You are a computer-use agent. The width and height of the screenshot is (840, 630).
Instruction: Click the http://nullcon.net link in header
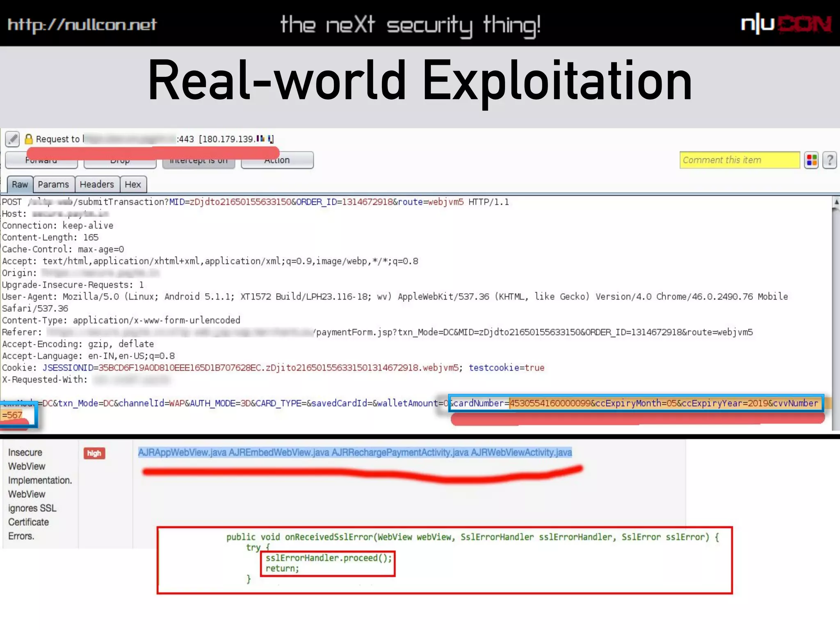click(82, 25)
